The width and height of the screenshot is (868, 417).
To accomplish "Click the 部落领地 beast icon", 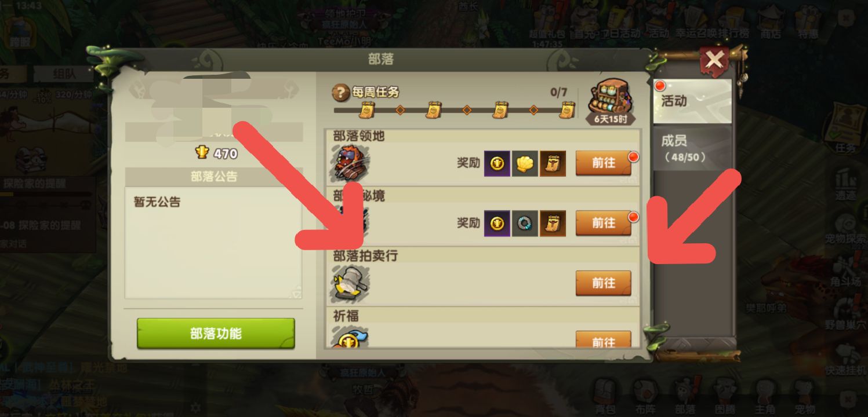I will (350, 163).
